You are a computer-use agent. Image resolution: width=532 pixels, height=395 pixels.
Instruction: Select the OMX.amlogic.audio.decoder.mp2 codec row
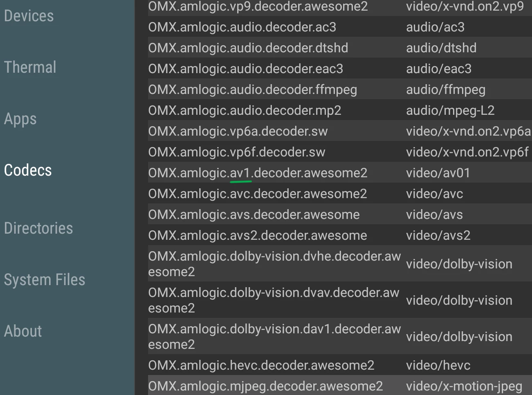point(245,111)
